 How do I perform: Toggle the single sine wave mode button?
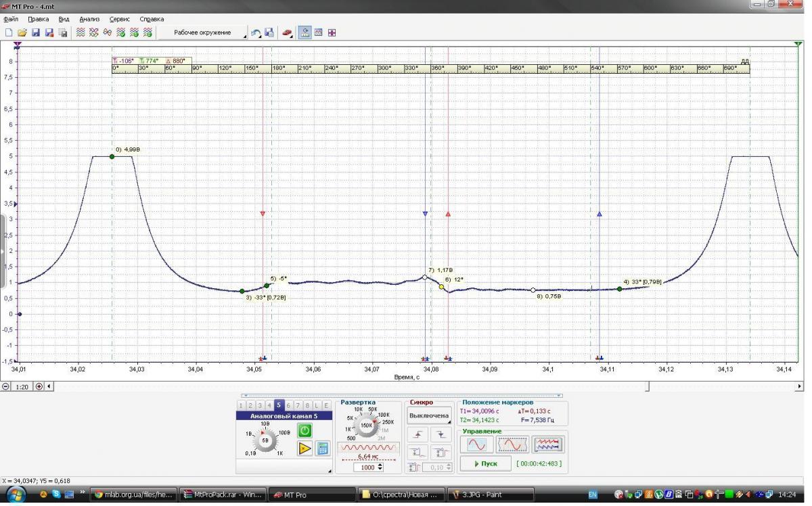477,444
